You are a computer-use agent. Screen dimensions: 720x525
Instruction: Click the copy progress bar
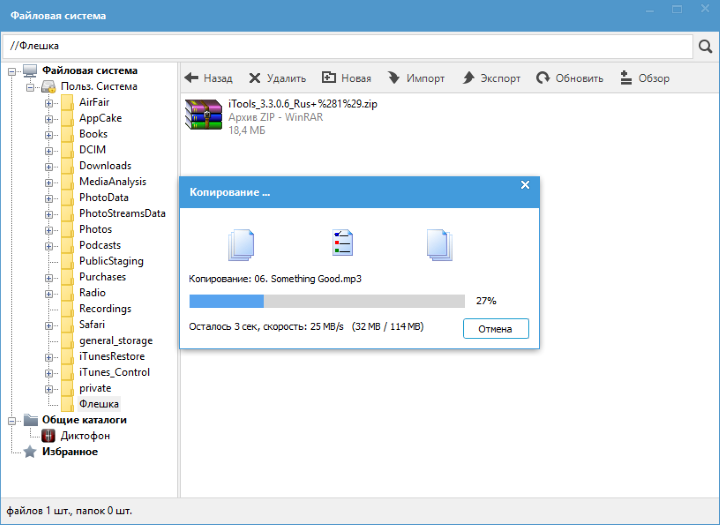327,301
